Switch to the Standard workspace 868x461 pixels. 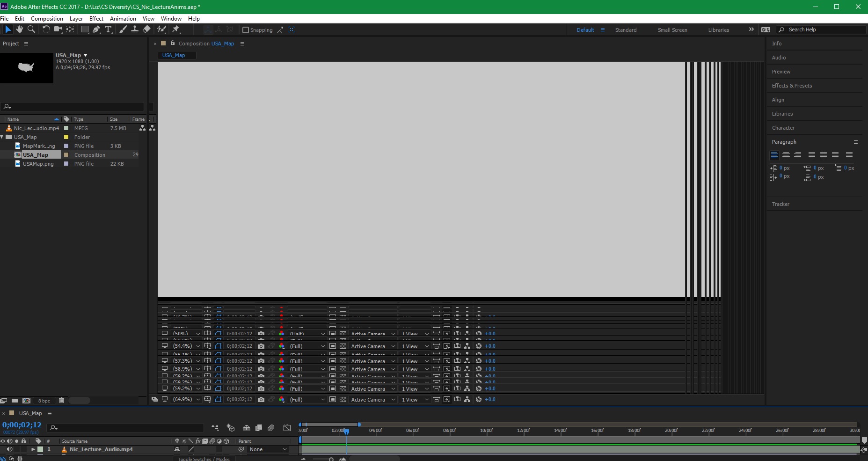(x=626, y=30)
